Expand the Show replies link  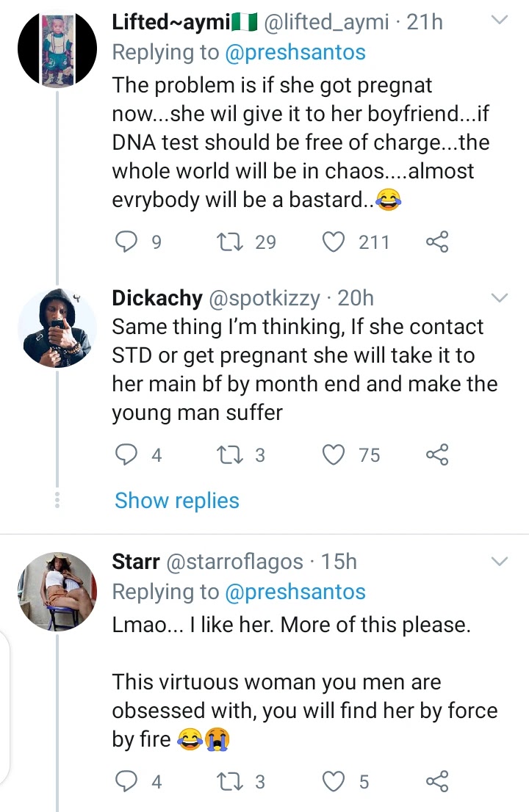pyautogui.click(x=177, y=501)
